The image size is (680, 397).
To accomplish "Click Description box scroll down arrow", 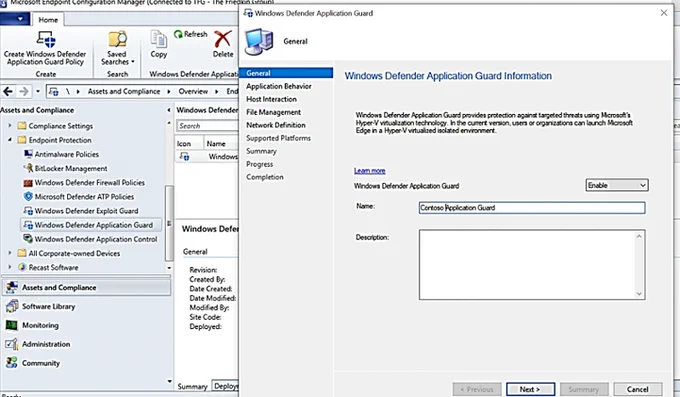I will [639, 294].
